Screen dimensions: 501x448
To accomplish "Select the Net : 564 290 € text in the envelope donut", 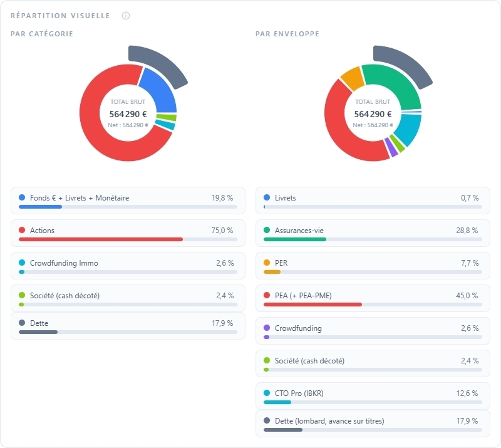I will 373,125.
